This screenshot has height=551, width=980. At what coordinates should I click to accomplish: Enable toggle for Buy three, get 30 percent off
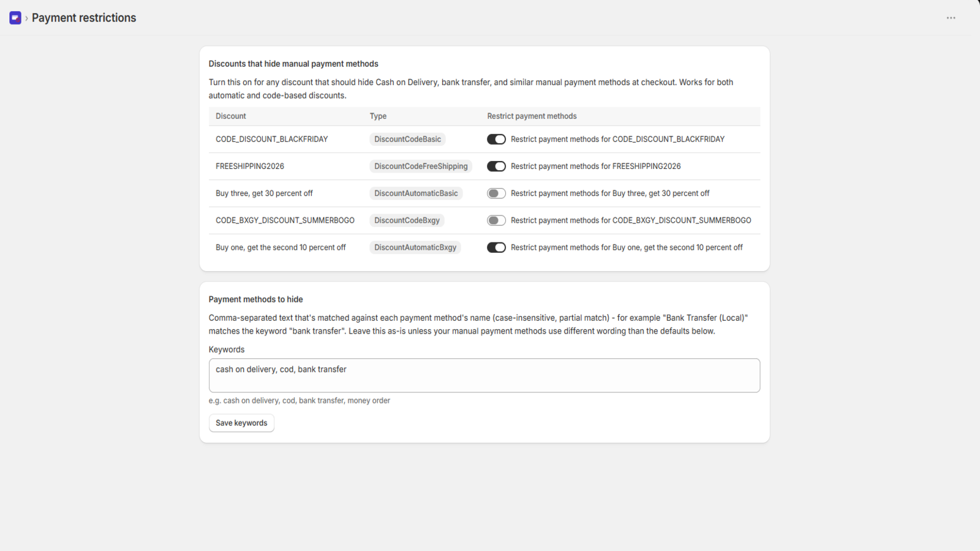coord(496,193)
